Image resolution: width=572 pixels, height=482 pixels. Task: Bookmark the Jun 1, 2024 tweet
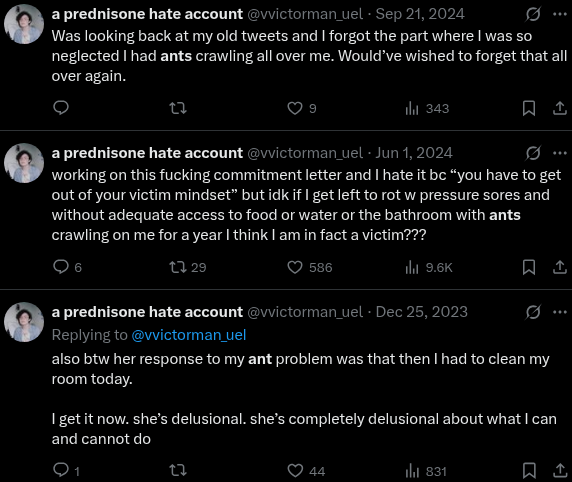(529, 267)
